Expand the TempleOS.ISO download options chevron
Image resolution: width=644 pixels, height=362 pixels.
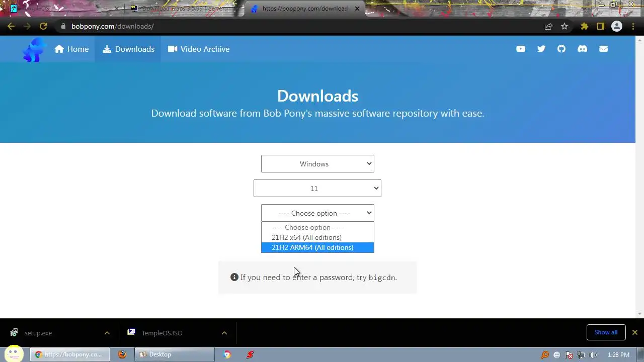[224, 333]
